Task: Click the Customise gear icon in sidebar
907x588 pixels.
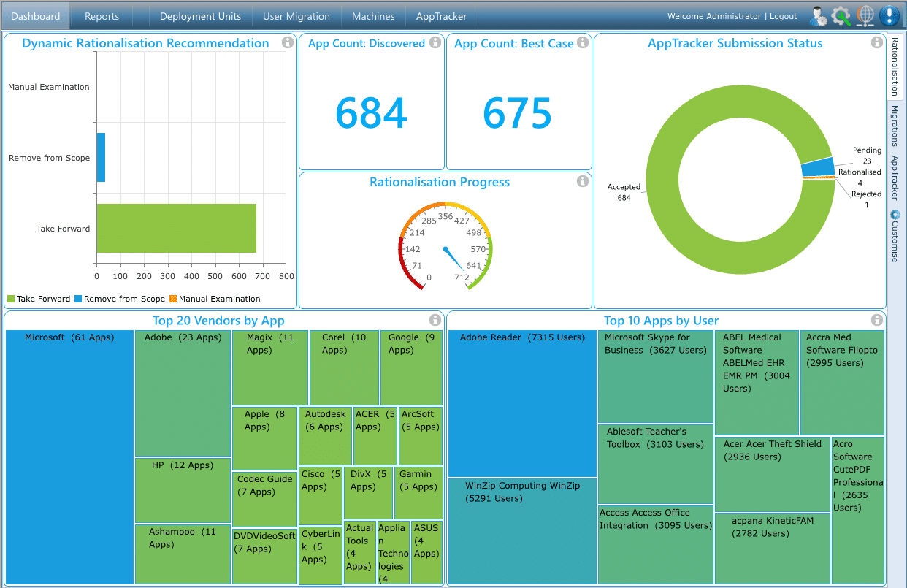Action: [x=894, y=215]
